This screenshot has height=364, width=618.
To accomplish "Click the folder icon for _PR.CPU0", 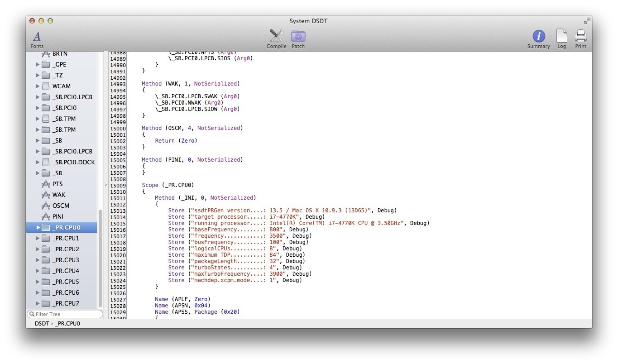I will click(45, 228).
